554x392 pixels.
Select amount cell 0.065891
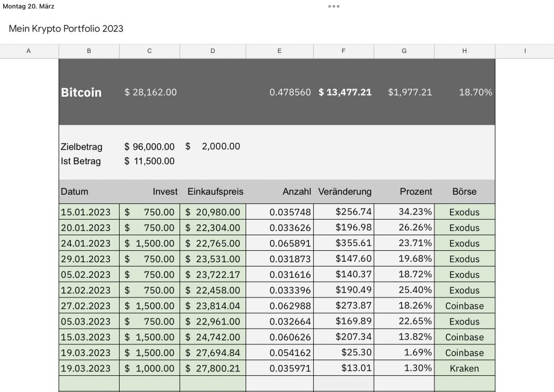click(280, 243)
